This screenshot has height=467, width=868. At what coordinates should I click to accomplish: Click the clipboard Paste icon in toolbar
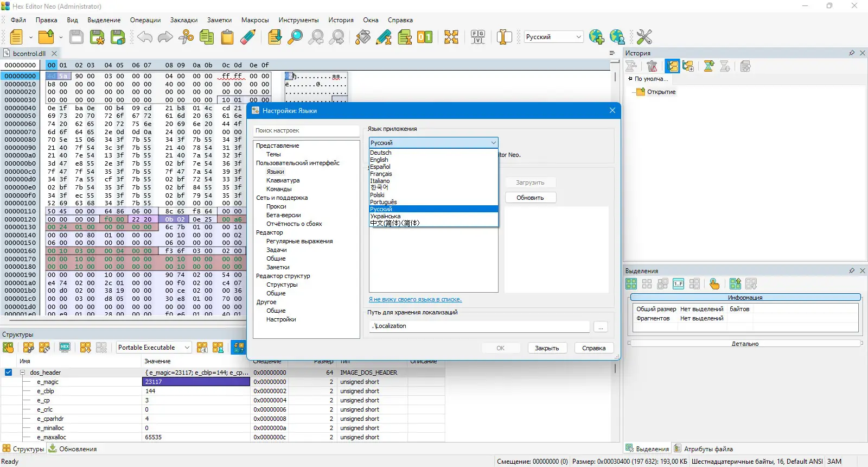[x=227, y=37]
